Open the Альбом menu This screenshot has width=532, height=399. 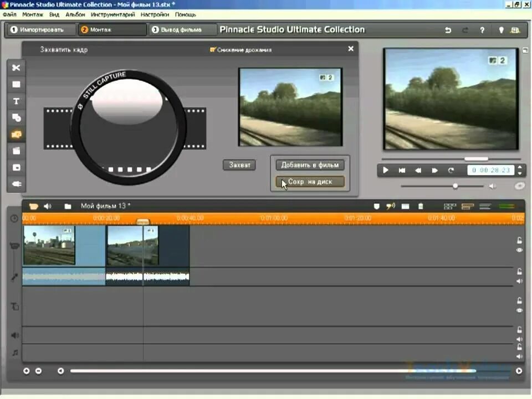pyautogui.click(x=75, y=14)
